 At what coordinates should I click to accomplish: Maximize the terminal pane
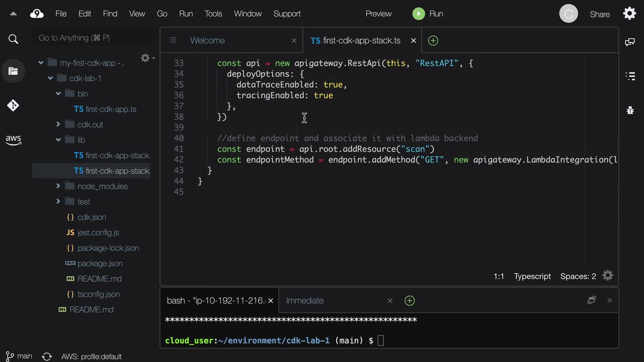(x=591, y=300)
